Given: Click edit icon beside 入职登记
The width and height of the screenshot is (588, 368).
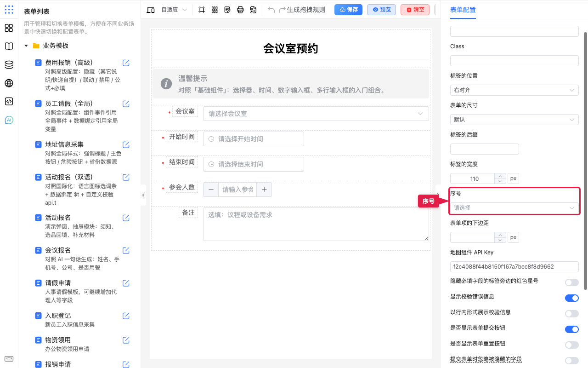Looking at the screenshot, I should [126, 316].
